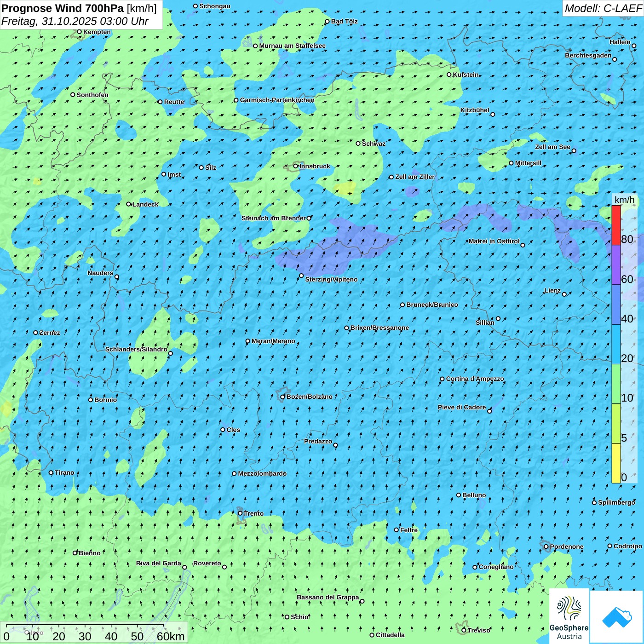Image resolution: width=644 pixels, height=644 pixels.
Task: Click the Zell am Ziller label
Action: click(x=414, y=177)
